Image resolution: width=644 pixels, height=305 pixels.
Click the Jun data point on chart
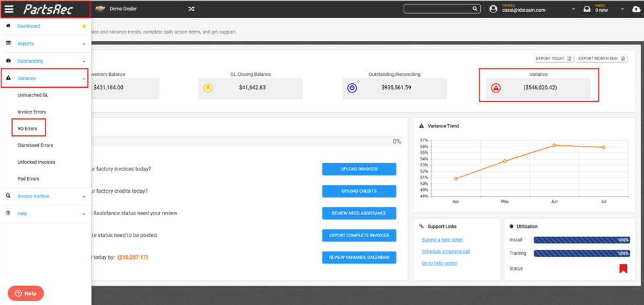click(x=554, y=145)
